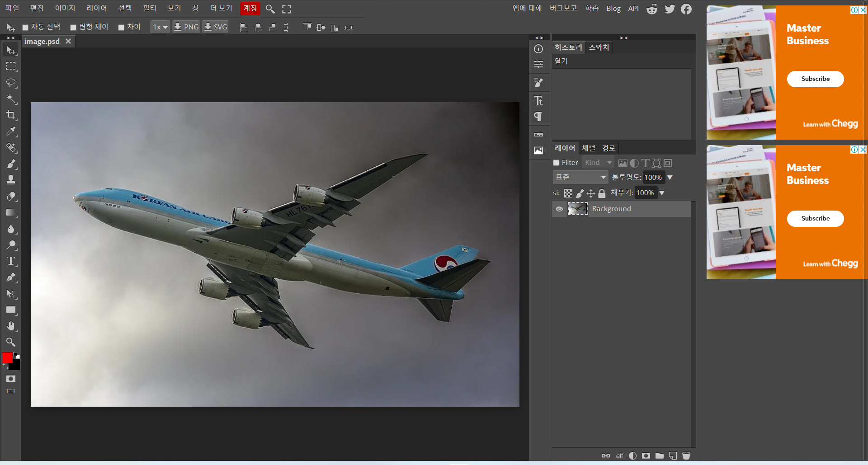Expand the 채우기 fill slider arrow
Viewport: 868px width, 465px height.
(662, 193)
